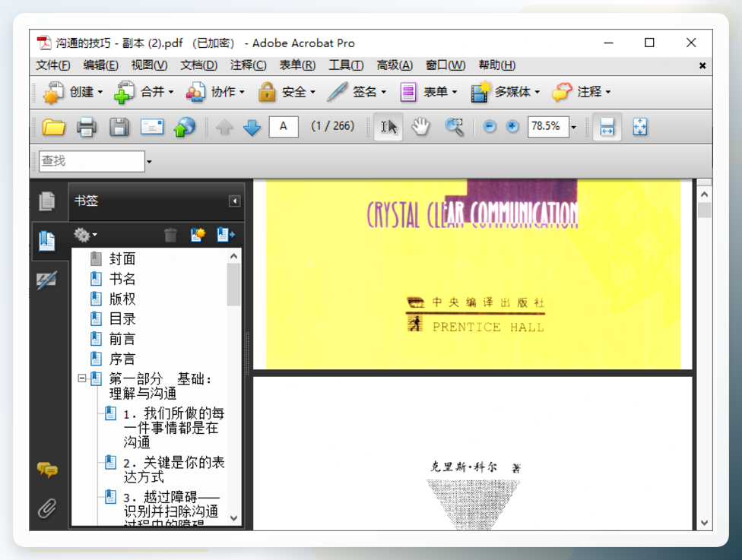The image size is (742, 560).
Task: Open the Comments panel speech bubbles icon
Action: click(47, 470)
